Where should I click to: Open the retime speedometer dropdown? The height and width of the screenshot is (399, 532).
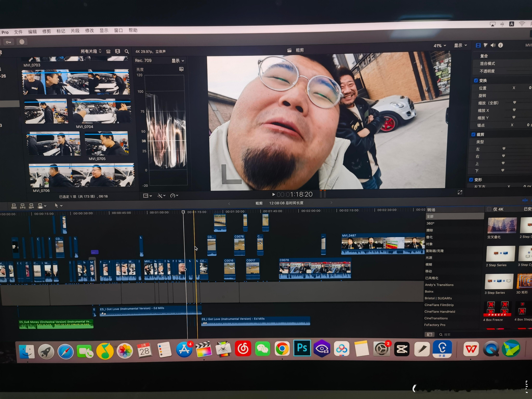pos(174,195)
